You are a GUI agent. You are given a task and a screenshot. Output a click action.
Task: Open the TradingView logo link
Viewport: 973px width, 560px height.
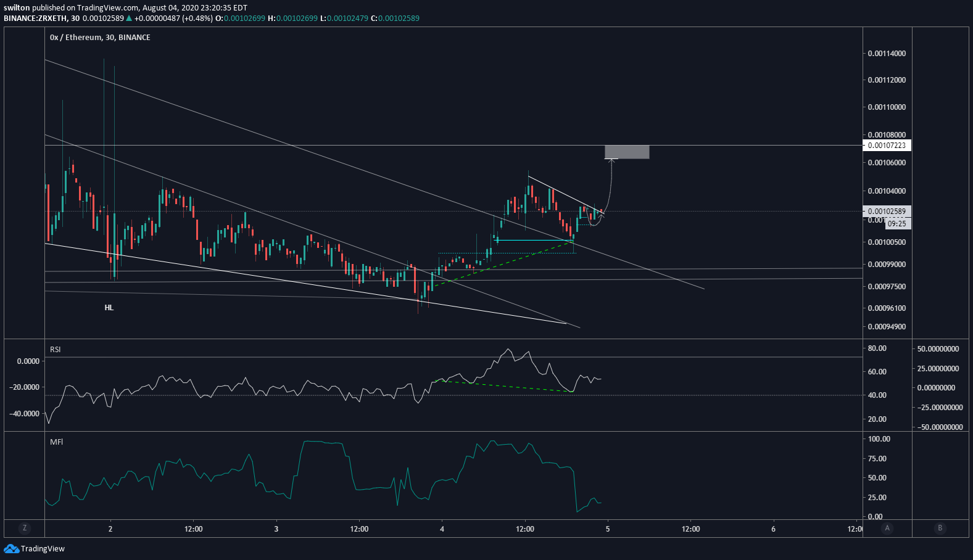pyautogui.click(x=35, y=548)
